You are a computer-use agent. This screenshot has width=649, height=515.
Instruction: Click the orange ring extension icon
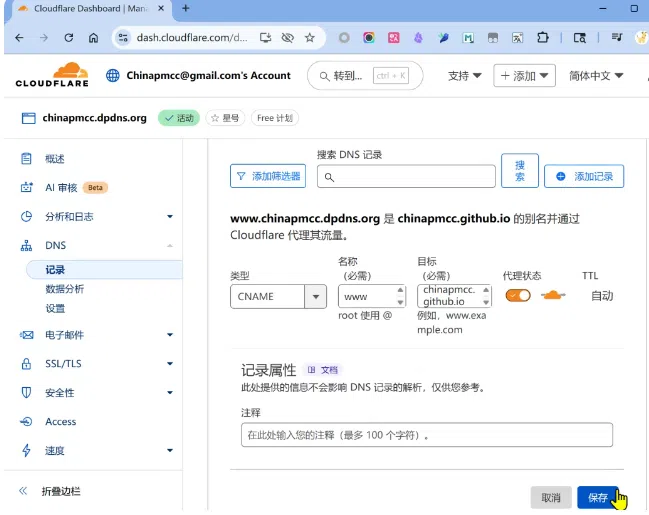click(x=369, y=38)
